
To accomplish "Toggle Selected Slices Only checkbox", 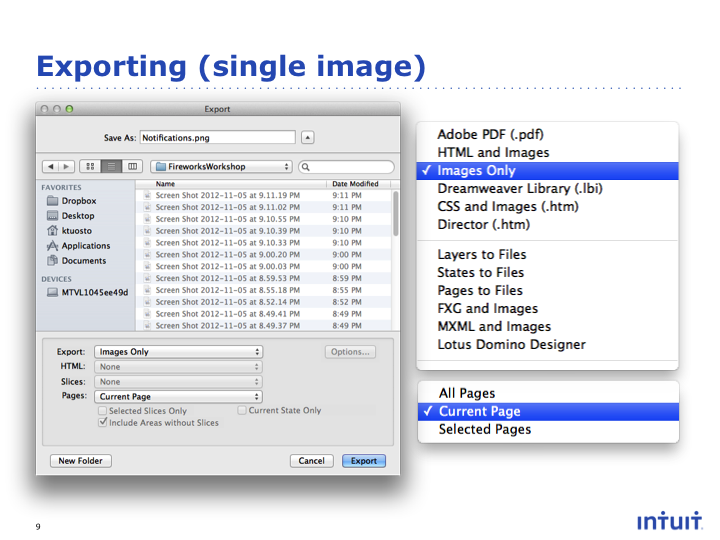I will click(103, 411).
